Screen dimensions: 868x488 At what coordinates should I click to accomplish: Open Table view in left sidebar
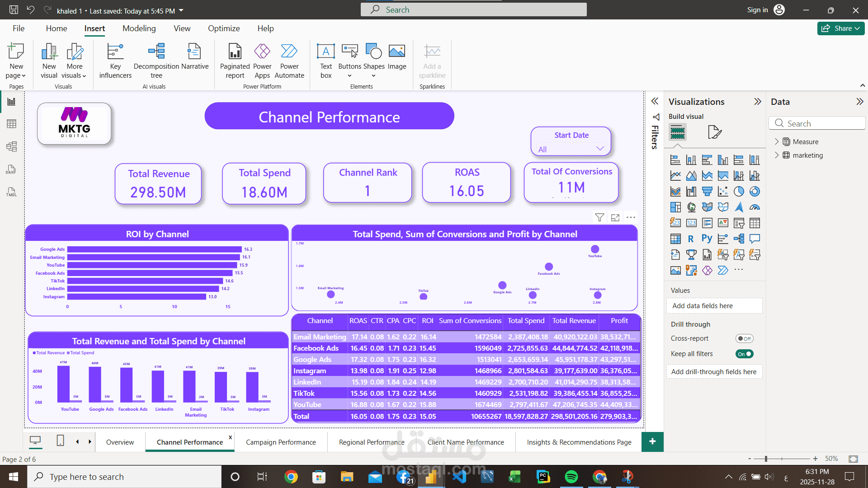(x=11, y=124)
